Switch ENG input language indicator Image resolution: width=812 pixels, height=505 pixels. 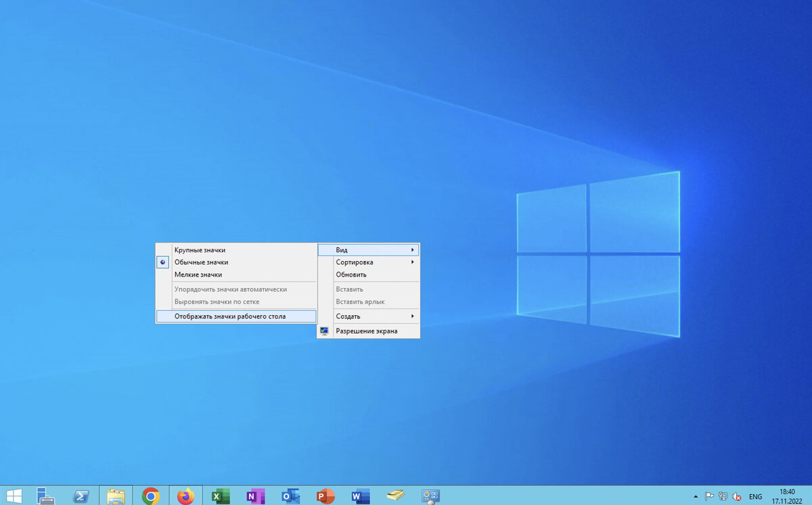tap(755, 496)
